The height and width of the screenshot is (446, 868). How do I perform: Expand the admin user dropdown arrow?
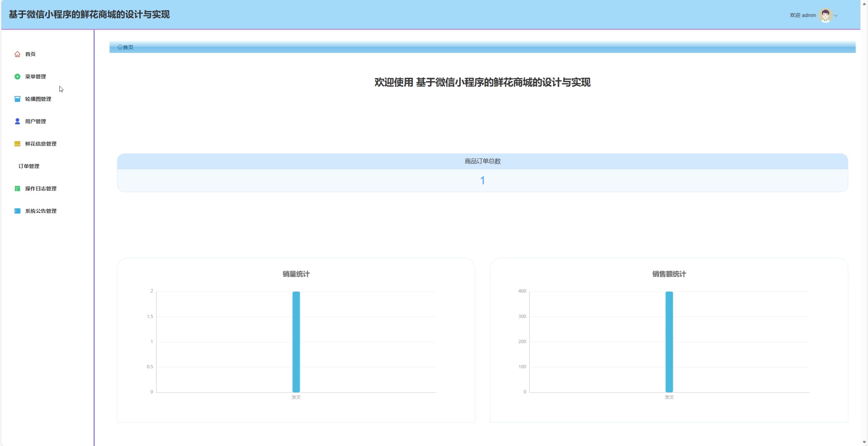[x=836, y=16]
